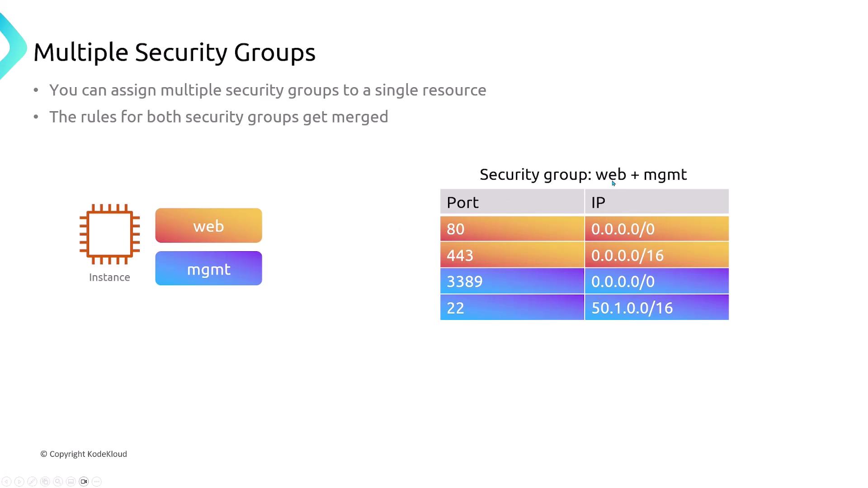Advance with the next slide arrow
Viewport: 868px width, 488px height.
pyautogui.click(x=19, y=482)
